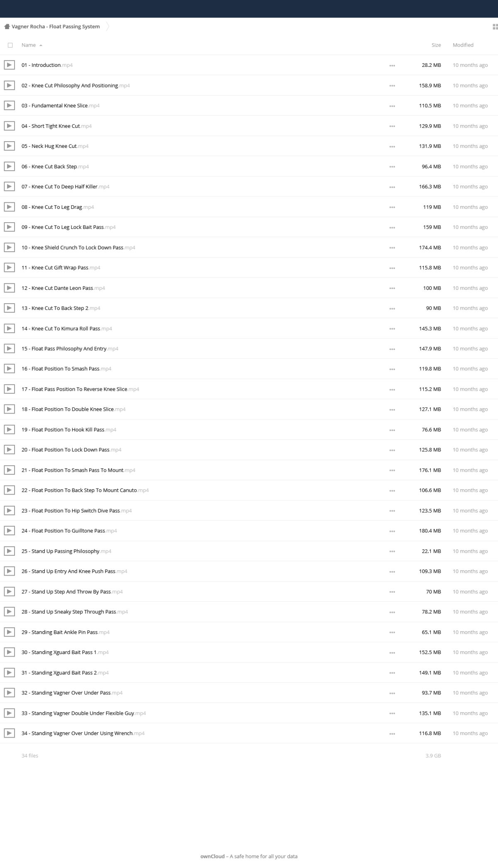Click the video icon for 15 - Float Pass Philosophy And Entry
Screen dimensions: 498x868
coord(9,348)
